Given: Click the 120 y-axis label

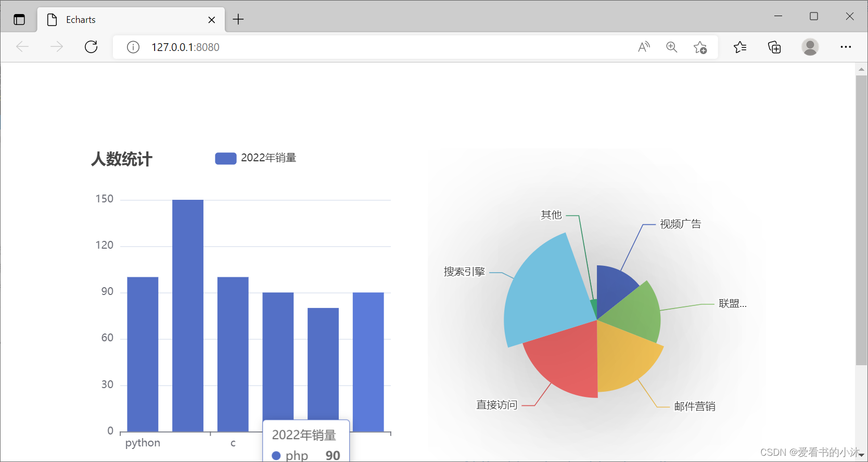Looking at the screenshot, I should click(105, 246).
